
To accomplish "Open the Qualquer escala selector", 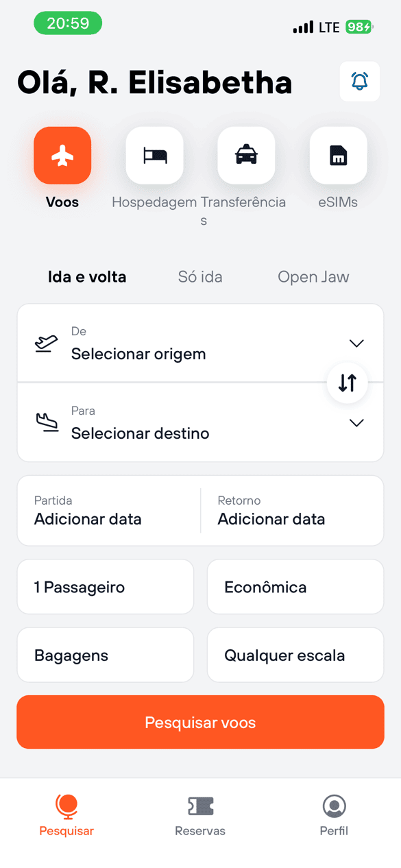I will 295,655.
